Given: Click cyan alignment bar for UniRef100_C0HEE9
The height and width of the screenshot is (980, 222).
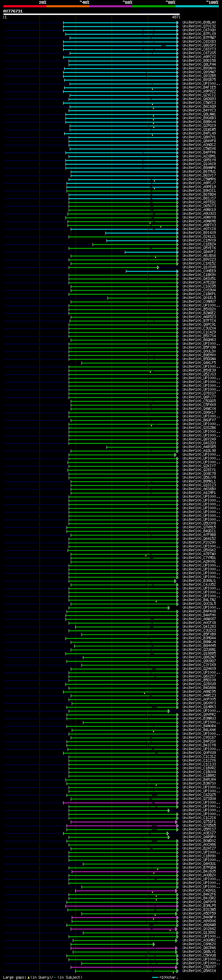Looking at the screenshot, I should pos(152,271).
